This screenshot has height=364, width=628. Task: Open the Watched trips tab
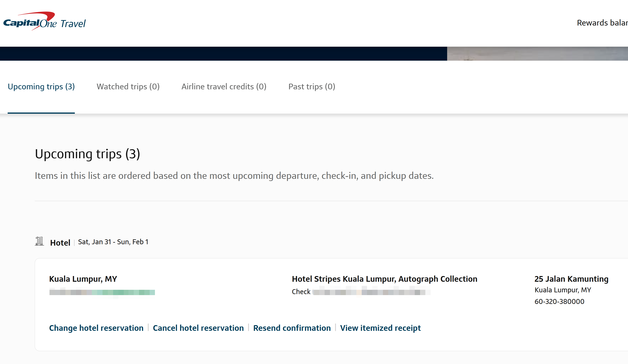pyautogui.click(x=128, y=86)
